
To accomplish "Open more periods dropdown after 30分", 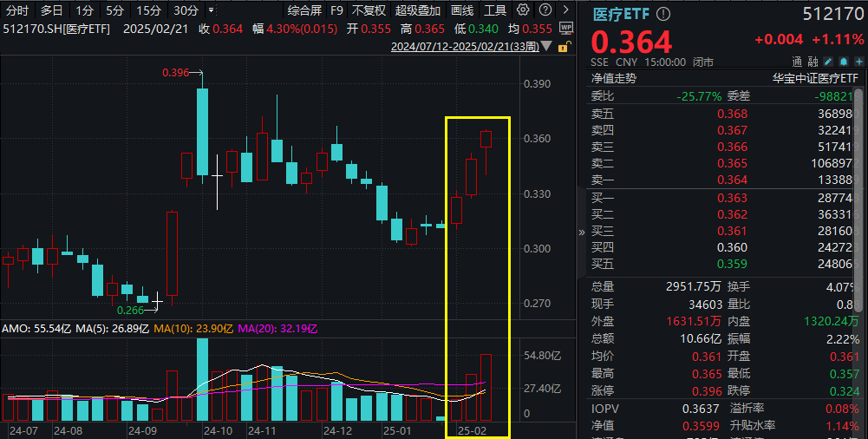I will [x=212, y=10].
